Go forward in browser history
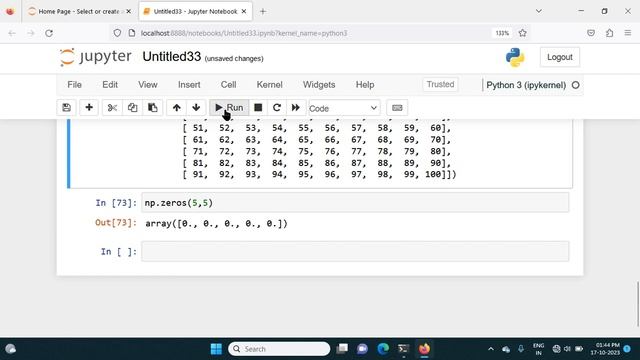Image resolution: width=640 pixels, height=360 pixels. 31,33
